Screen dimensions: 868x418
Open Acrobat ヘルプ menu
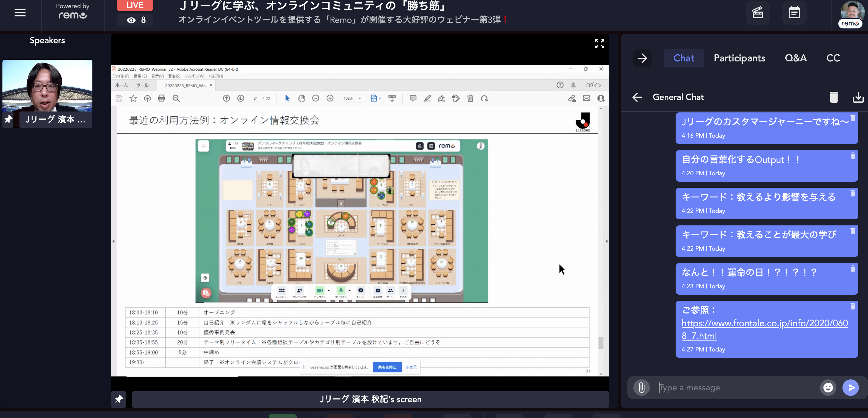point(216,76)
